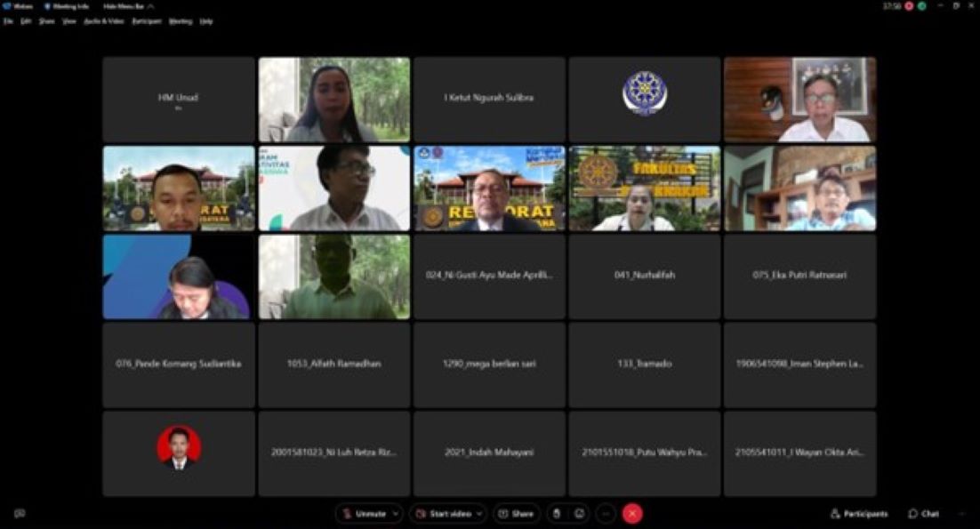
Task: Click the red recording indicator icon
Action: [x=910, y=6]
